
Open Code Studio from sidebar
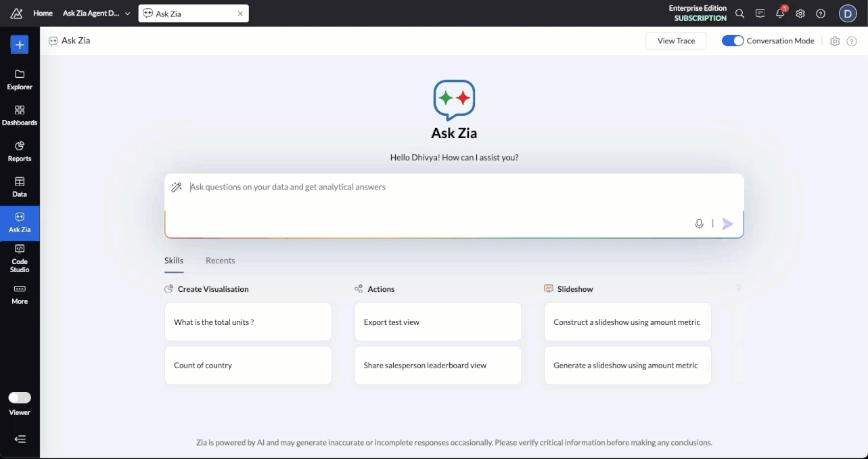[20, 258]
